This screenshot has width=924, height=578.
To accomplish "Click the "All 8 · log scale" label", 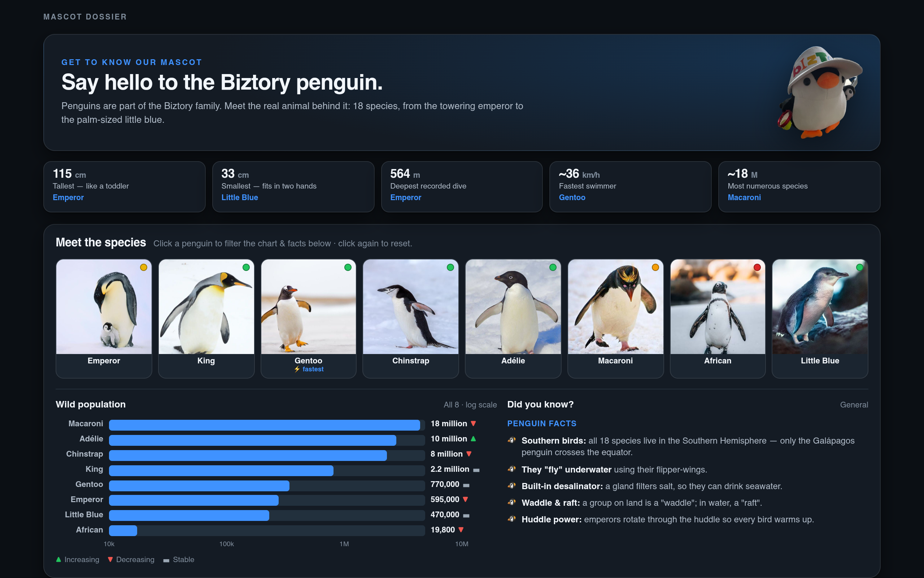I will (x=470, y=405).
